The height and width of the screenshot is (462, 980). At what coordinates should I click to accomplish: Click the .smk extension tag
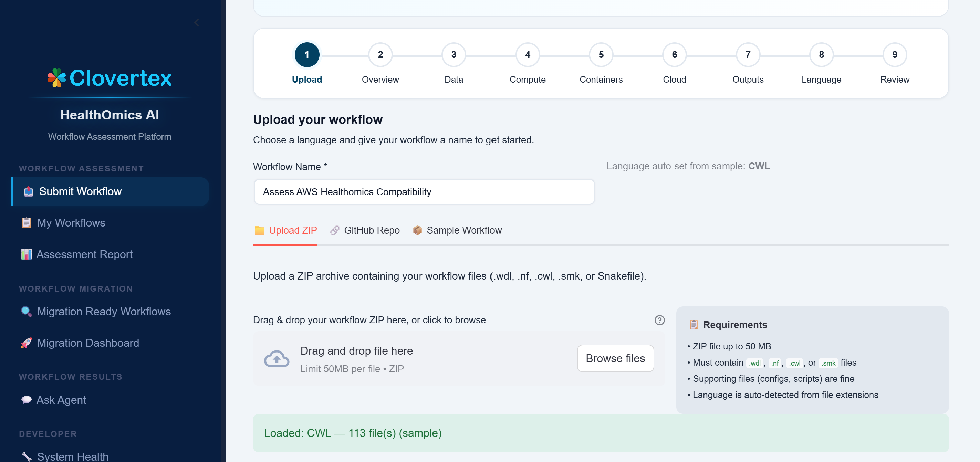[828, 363]
